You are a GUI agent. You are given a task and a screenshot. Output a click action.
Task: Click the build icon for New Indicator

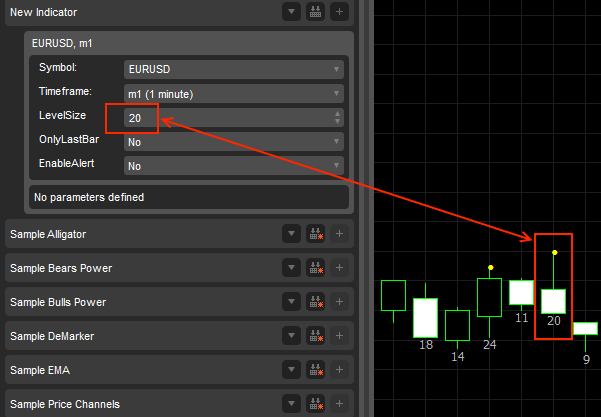[x=315, y=12]
